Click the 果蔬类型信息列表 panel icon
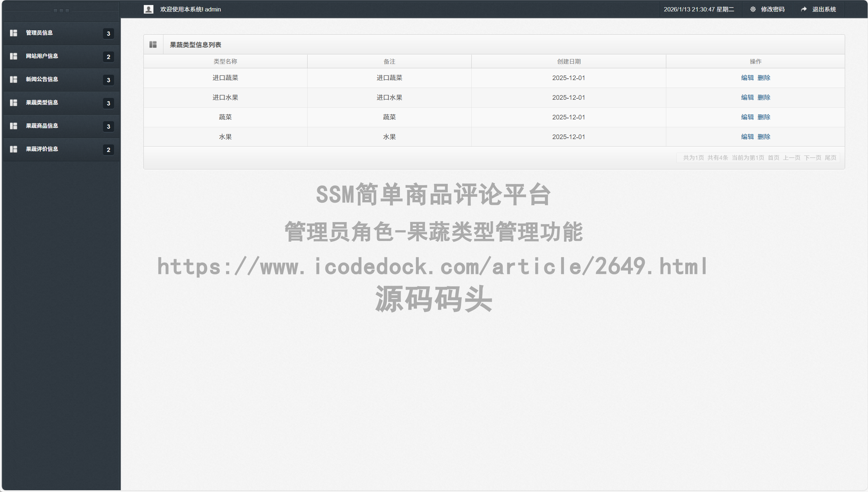Screen dimensions: 868x492 (153, 44)
